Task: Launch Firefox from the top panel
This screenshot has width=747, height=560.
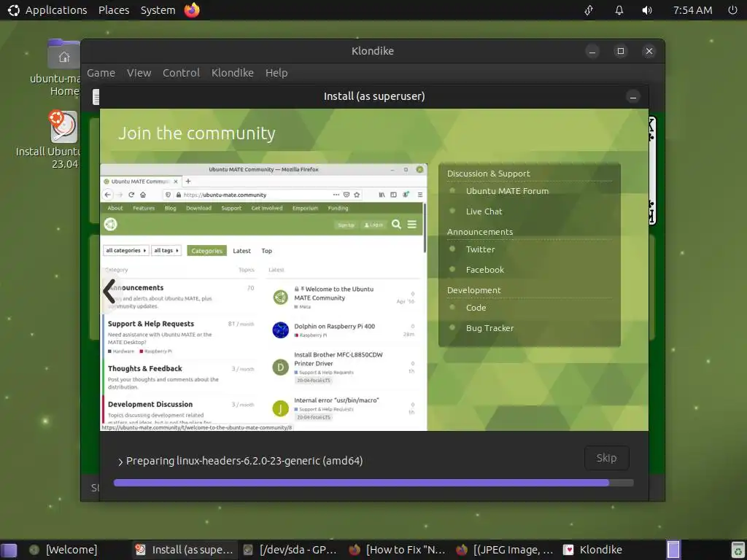Action: click(x=192, y=10)
